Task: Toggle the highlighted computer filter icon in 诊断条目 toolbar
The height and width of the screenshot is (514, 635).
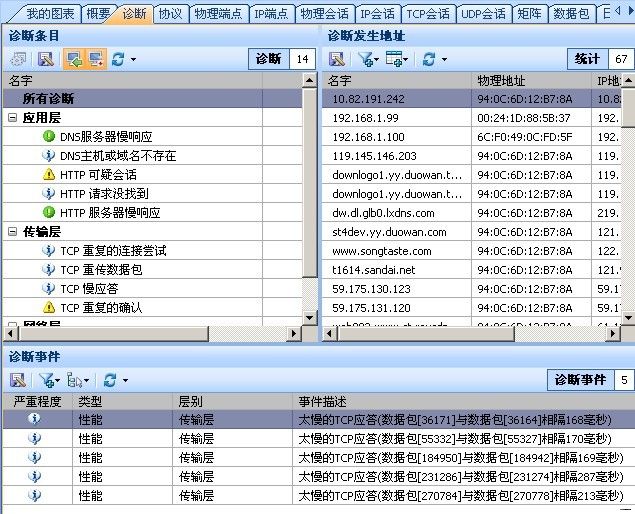Action: 96,59
